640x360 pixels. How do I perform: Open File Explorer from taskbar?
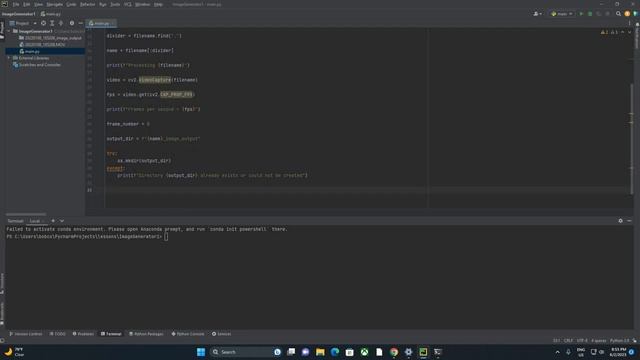320,352
